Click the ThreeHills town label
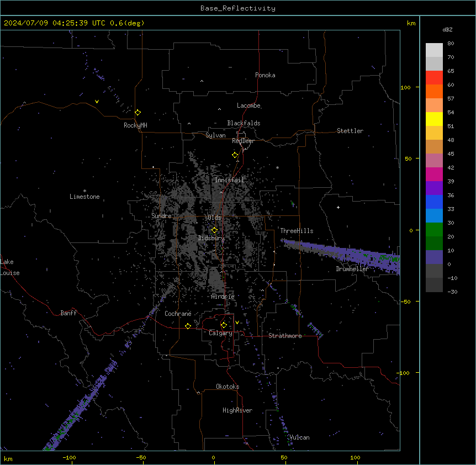This screenshot has width=476, height=465. pyautogui.click(x=297, y=231)
